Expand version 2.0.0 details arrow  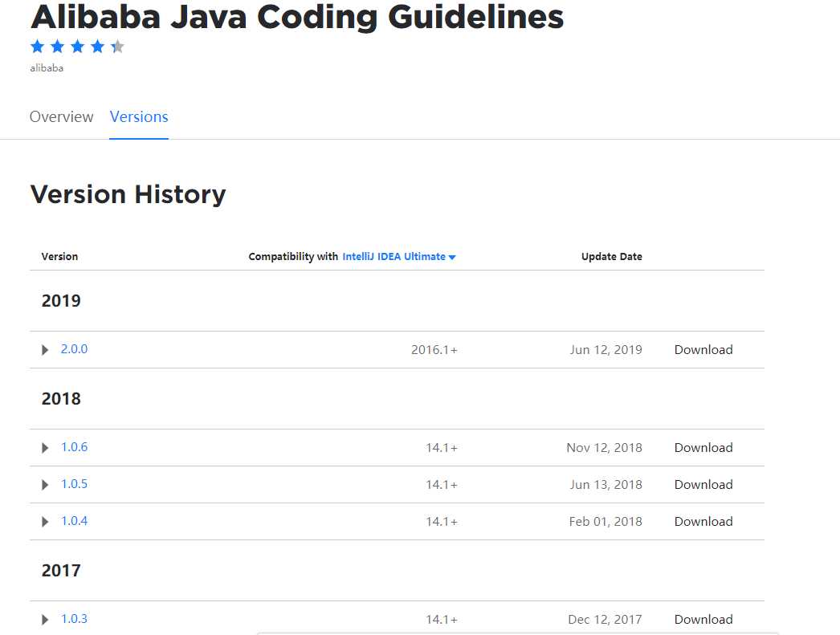tap(45, 350)
